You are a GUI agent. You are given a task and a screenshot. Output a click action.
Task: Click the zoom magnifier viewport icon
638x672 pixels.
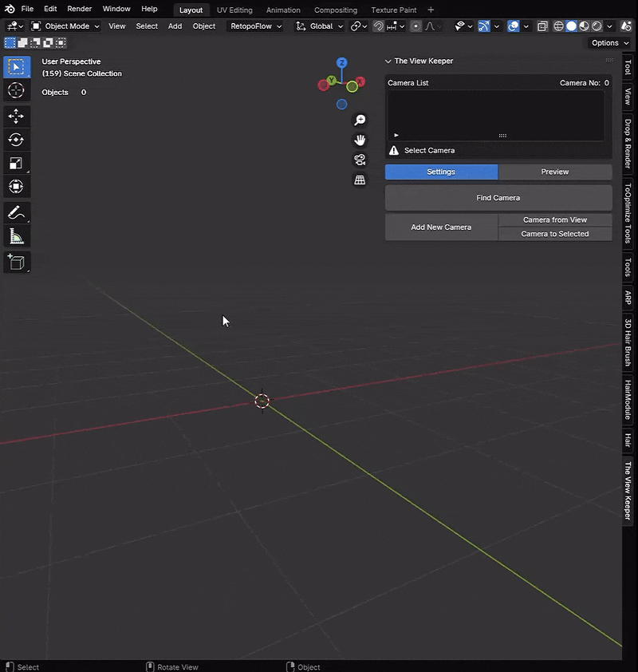click(x=360, y=120)
